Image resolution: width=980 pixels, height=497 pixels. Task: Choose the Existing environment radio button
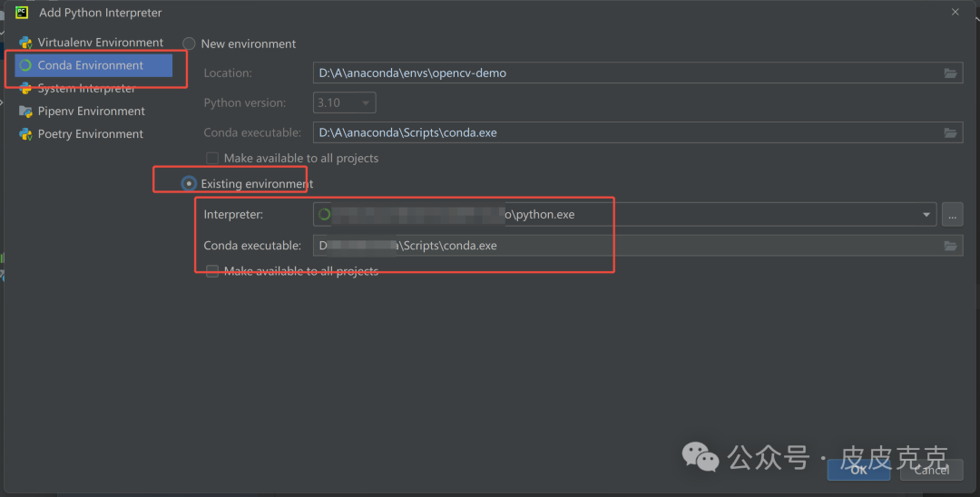189,183
